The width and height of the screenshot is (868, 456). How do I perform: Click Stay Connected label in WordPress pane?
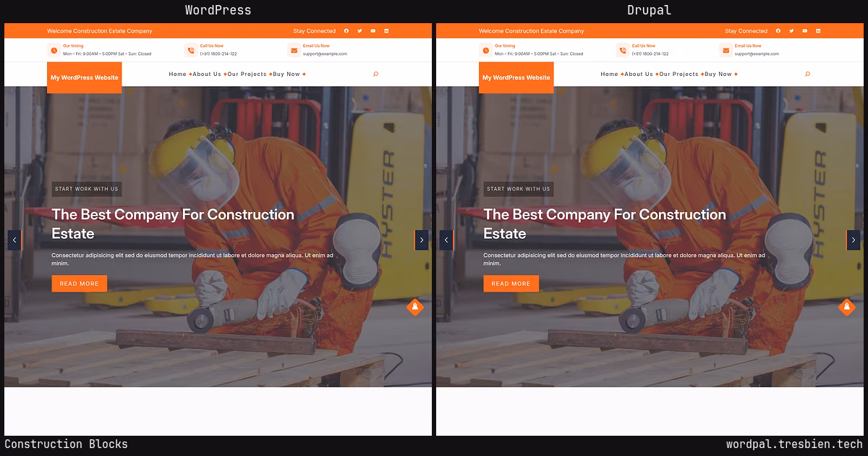click(x=315, y=31)
